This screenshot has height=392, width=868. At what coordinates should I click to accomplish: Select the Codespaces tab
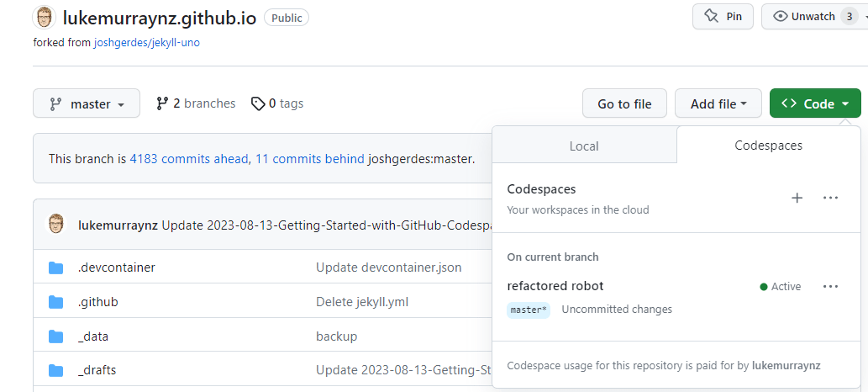coord(768,146)
